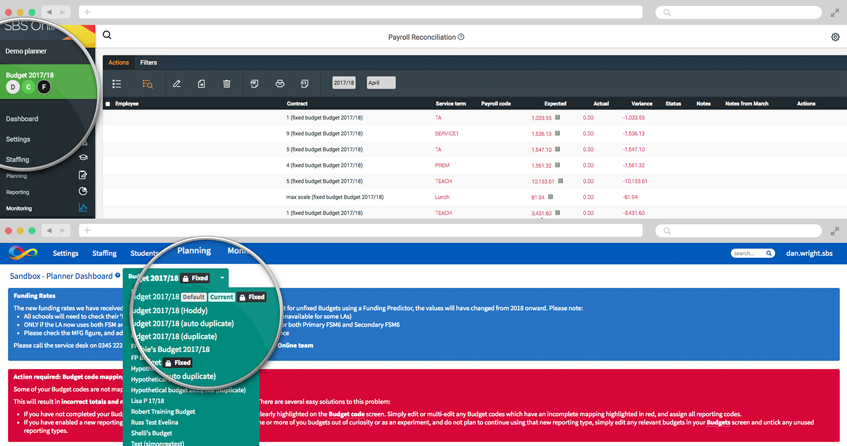
Task: Click SERVICE1 service term cell
Action: click(447, 133)
